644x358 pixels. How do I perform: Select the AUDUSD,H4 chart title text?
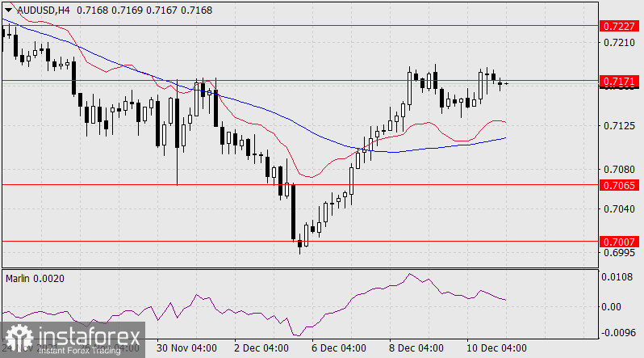(43, 11)
